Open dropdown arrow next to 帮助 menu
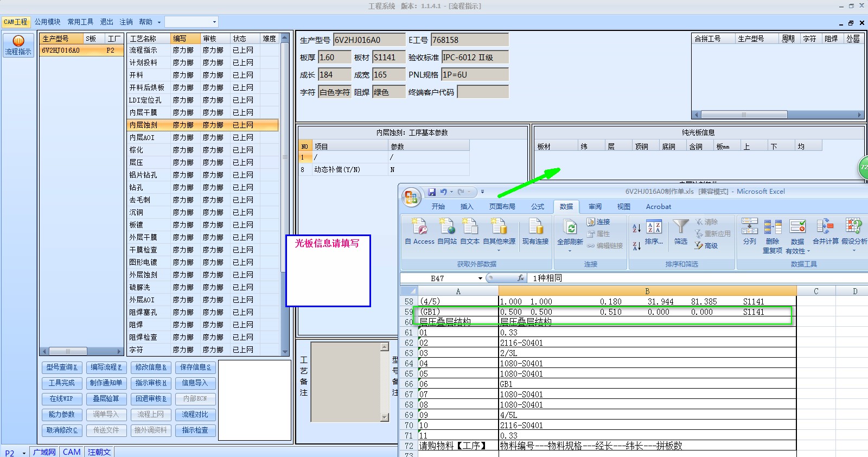Screen dimensions: 868x457 pos(159,22)
